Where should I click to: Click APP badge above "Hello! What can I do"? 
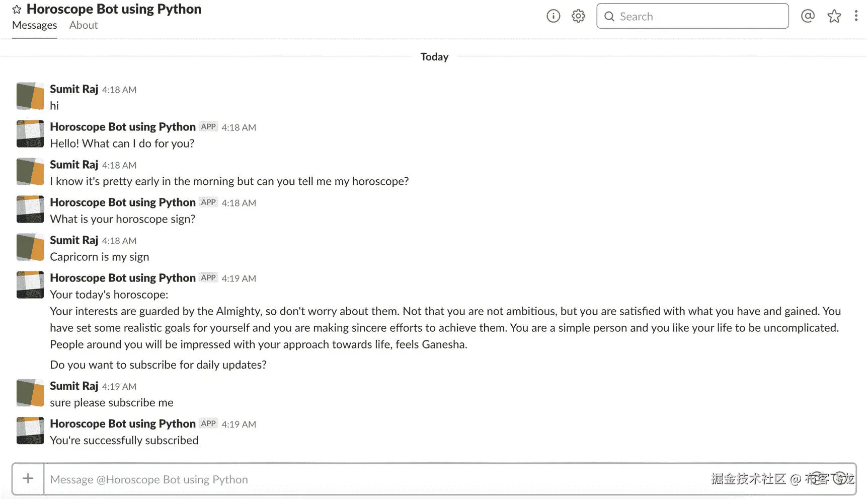click(x=208, y=127)
